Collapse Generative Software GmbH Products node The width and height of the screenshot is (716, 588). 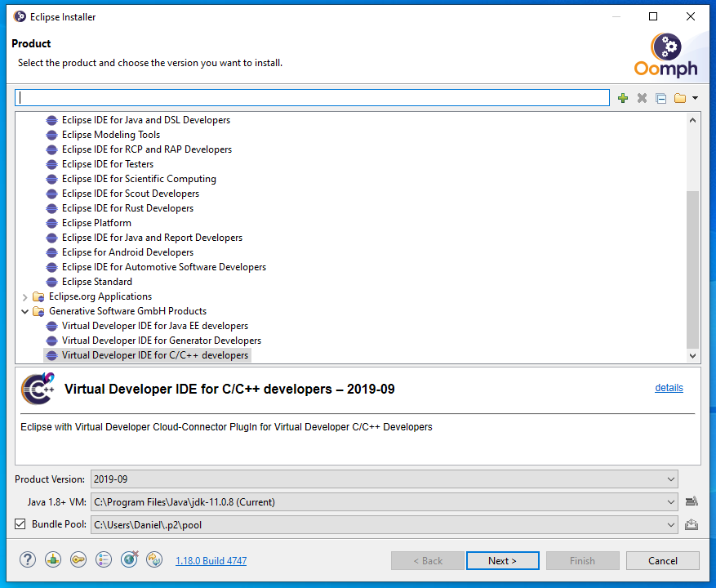point(25,312)
